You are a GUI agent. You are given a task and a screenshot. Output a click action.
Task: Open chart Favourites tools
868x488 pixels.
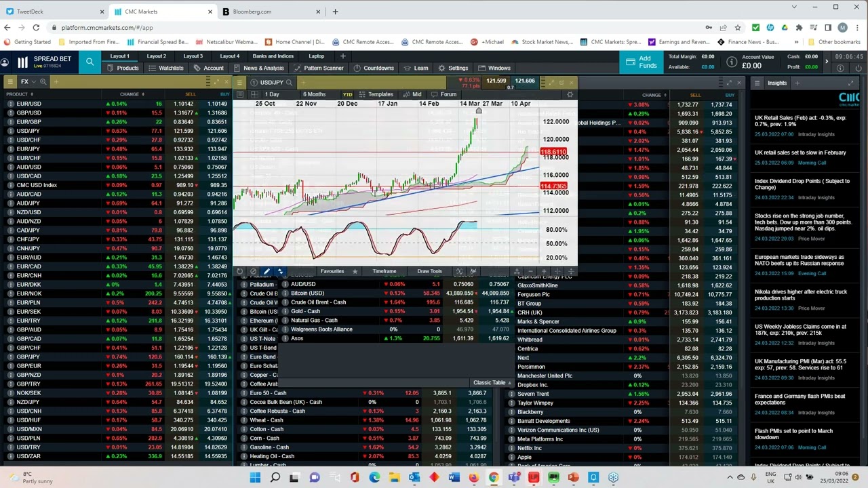[332, 271]
